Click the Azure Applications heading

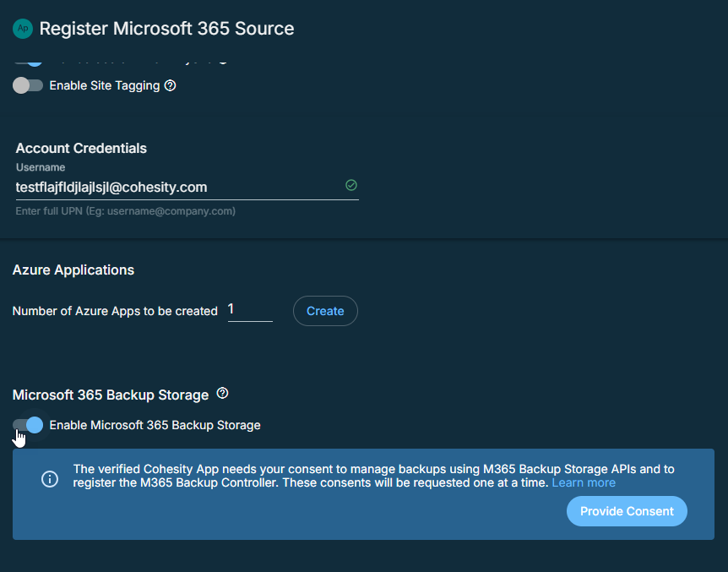click(x=73, y=270)
